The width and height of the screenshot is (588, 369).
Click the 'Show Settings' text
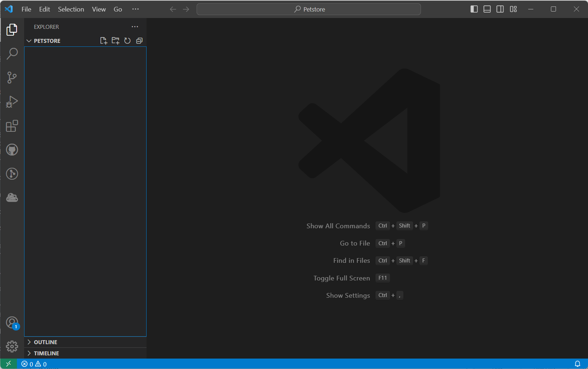point(348,296)
